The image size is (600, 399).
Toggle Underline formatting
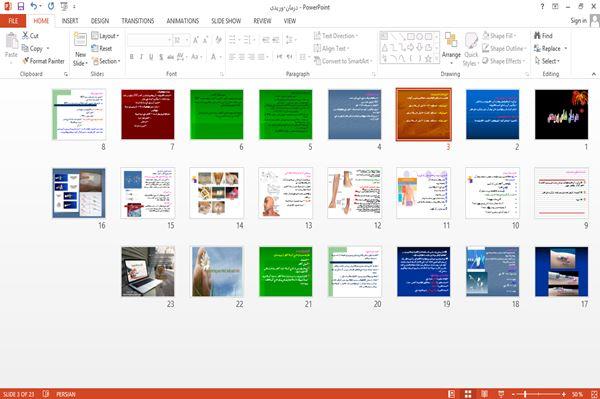click(x=151, y=57)
